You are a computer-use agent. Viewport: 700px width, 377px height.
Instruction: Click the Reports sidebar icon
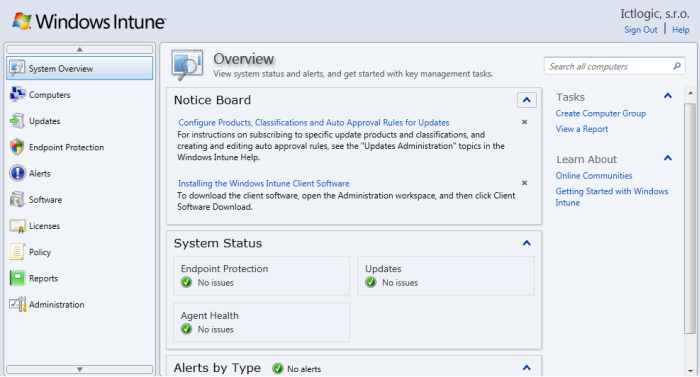[x=17, y=278]
